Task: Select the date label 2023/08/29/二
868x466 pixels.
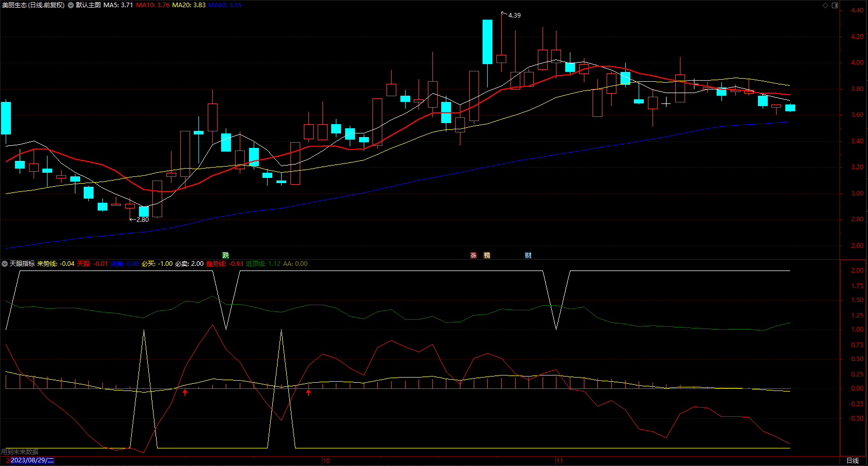Action: (32, 460)
